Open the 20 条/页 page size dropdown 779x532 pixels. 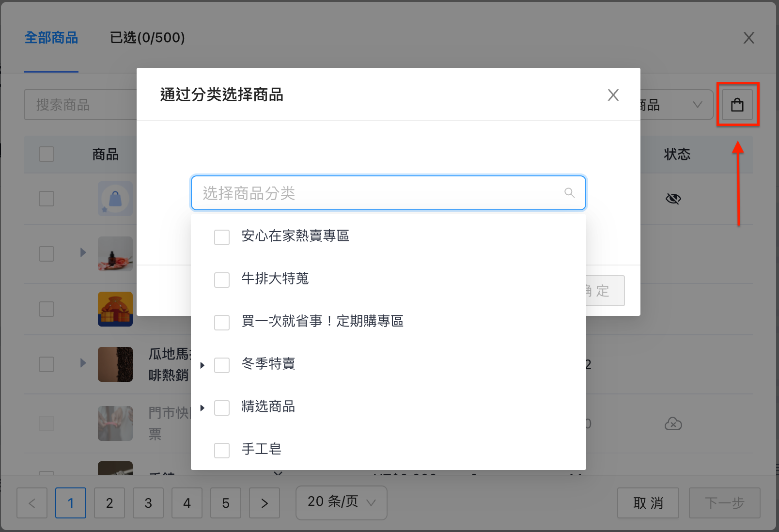click(342, 503)
